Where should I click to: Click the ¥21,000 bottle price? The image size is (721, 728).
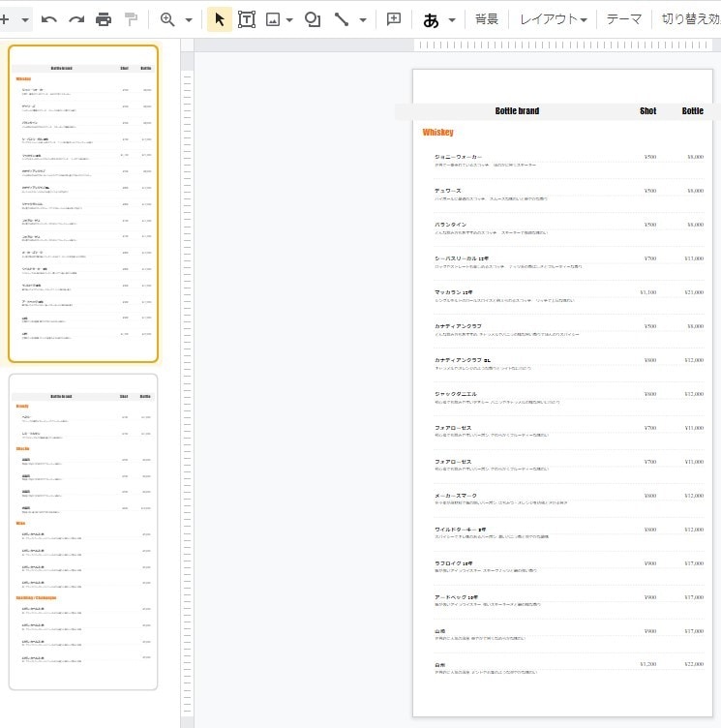694,292
